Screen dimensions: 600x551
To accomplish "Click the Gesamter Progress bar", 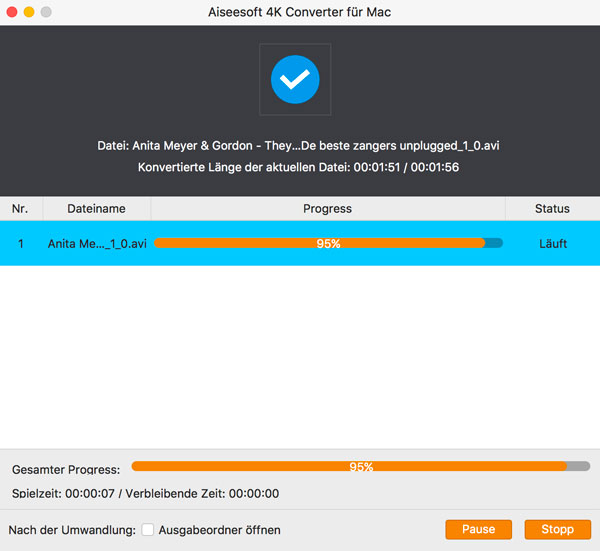I will coord(360,466).
